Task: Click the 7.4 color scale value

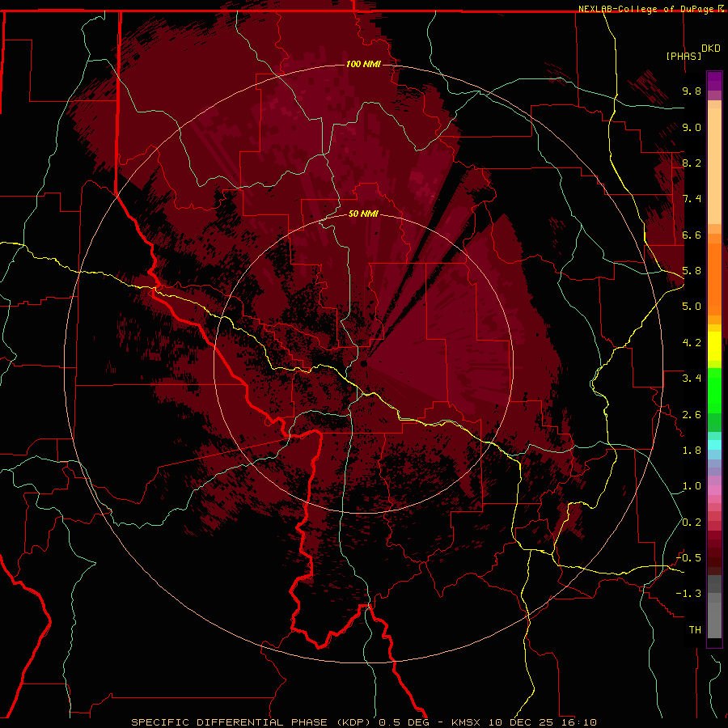Action: [692, 199]
